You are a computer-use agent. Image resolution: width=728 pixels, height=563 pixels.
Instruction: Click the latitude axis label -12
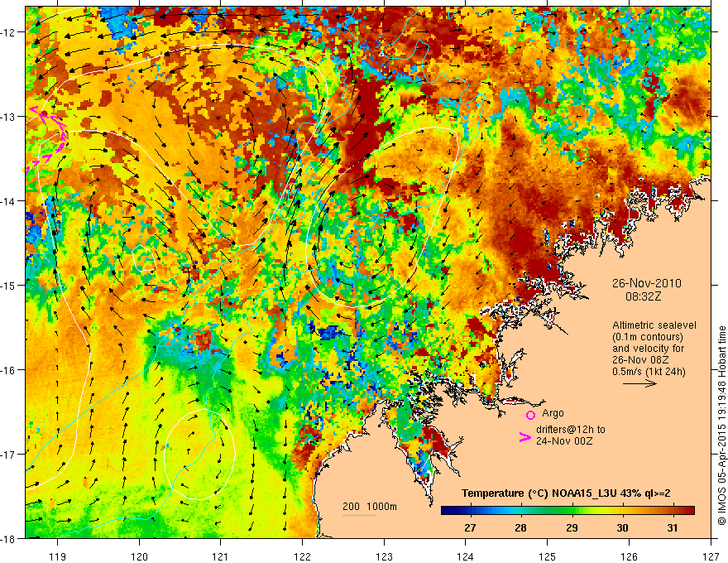click(x=9, y=32)
